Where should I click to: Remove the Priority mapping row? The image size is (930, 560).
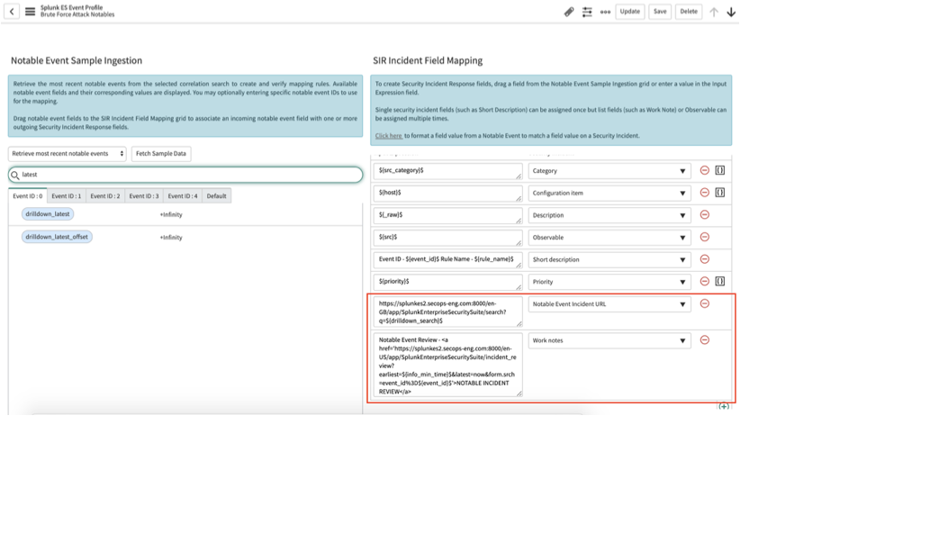705,281
